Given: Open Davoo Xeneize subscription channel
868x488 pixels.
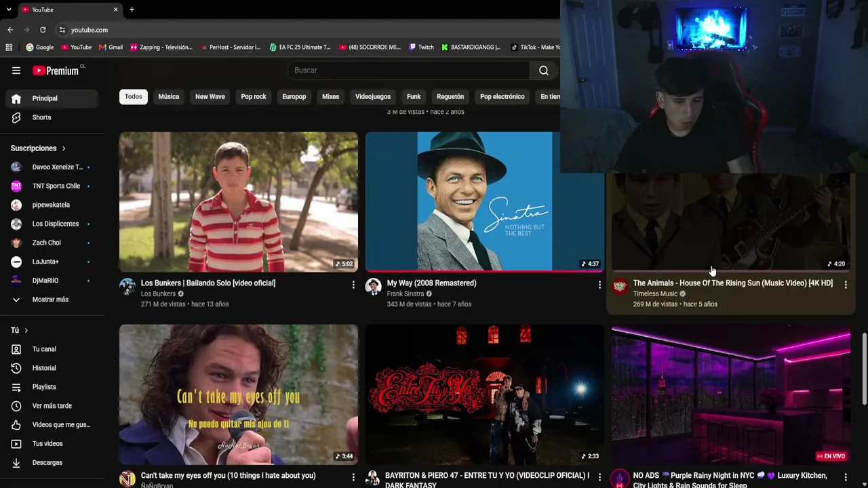Looking at the screenshot, I should (52, 167).
